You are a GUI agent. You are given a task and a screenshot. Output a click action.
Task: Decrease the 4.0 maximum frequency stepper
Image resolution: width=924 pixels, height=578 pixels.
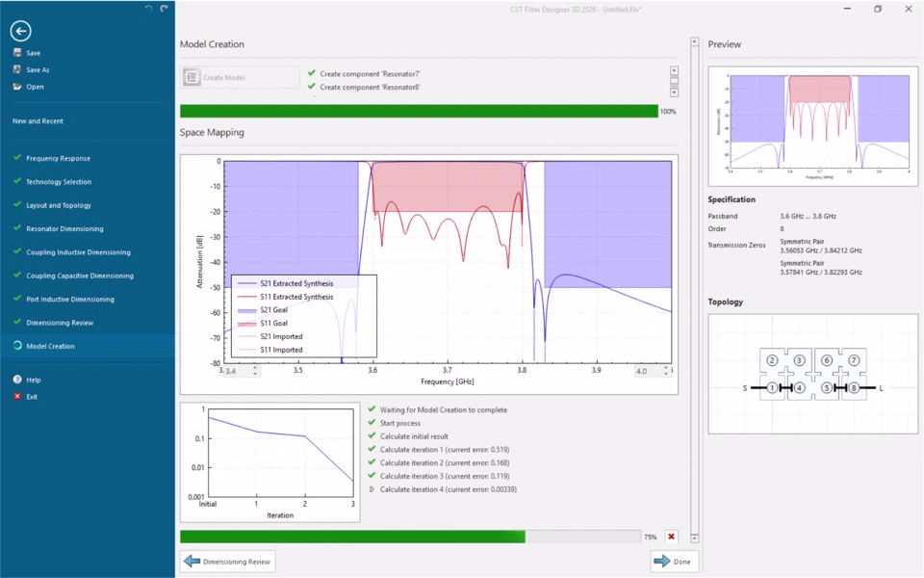pos(666,374)
